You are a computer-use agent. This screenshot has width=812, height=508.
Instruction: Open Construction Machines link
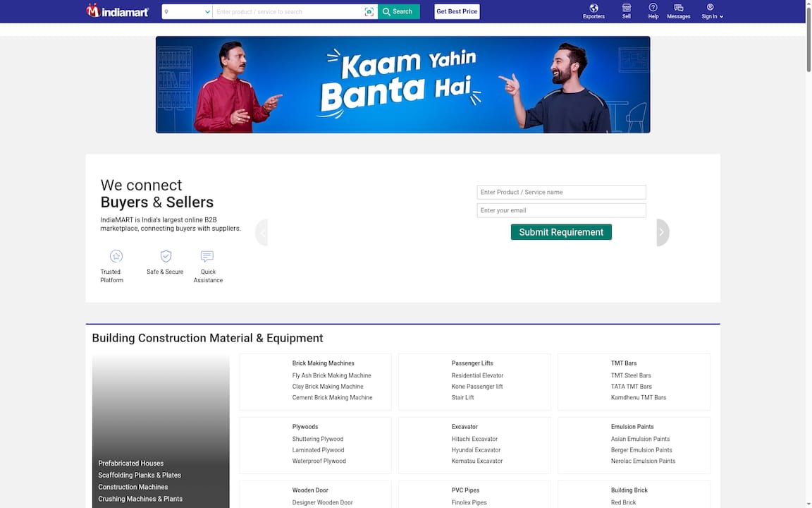[133, 488]
